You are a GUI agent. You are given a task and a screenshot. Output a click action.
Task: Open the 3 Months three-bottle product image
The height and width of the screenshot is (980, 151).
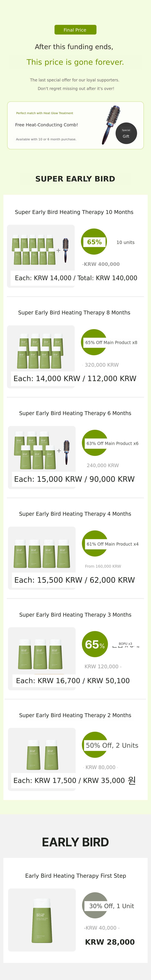click(x=42, y=652)
